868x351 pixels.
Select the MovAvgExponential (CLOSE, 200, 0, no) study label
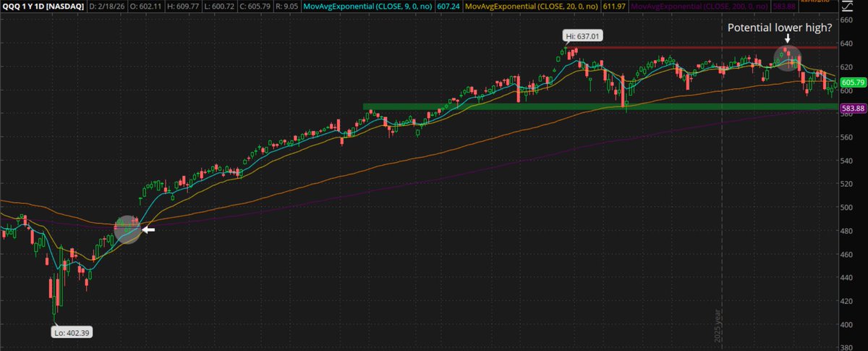click(698, 7)
